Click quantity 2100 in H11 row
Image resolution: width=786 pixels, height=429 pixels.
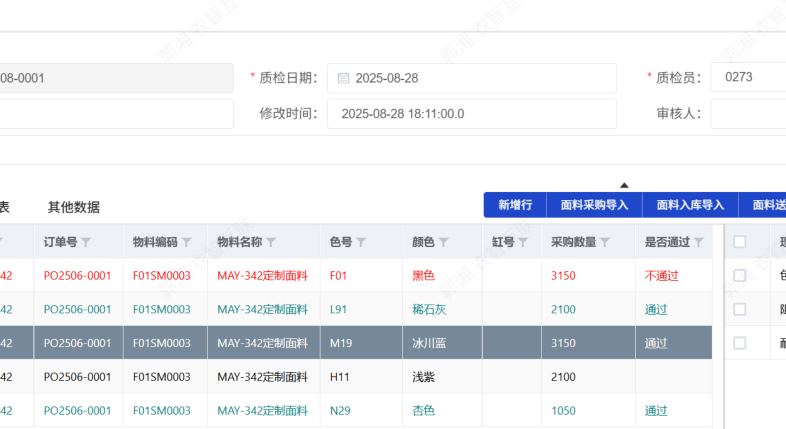pos(588,377)
